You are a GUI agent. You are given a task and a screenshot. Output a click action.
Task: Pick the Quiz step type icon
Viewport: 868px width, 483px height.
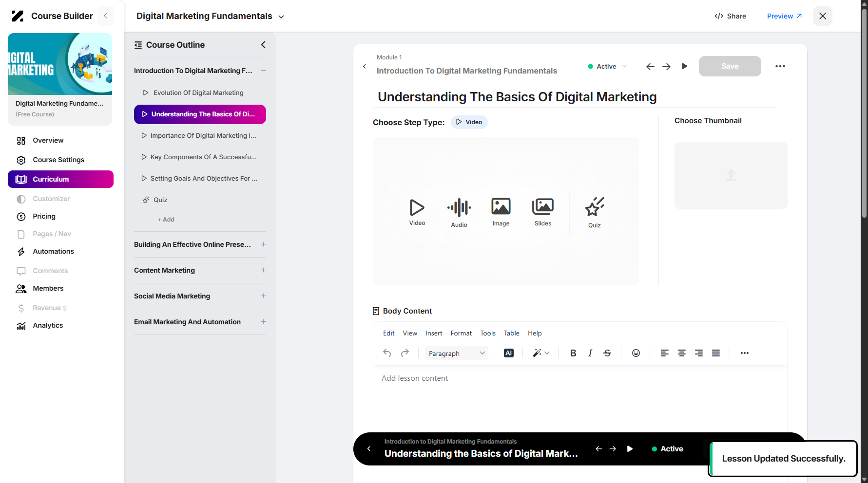[x=594, y=207]
